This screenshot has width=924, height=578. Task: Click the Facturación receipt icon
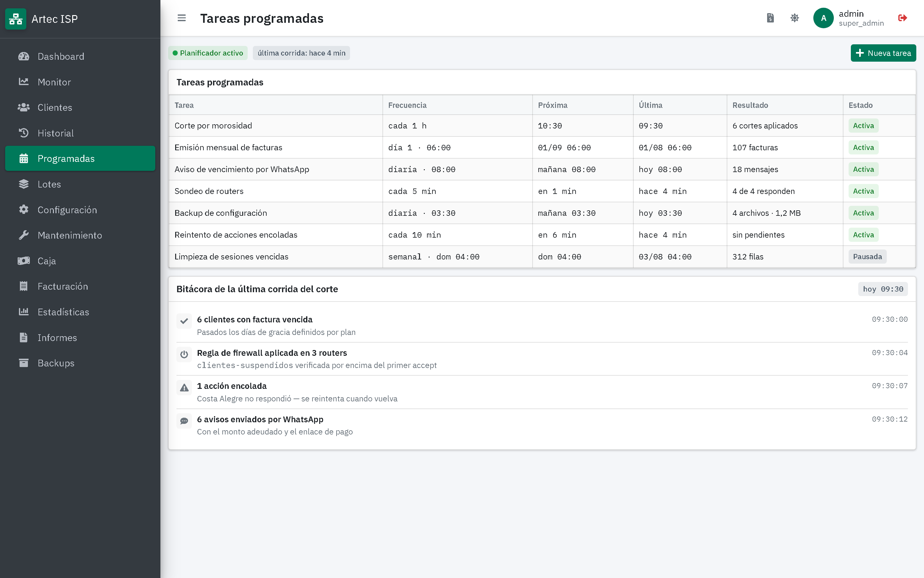tap(24, 286)
